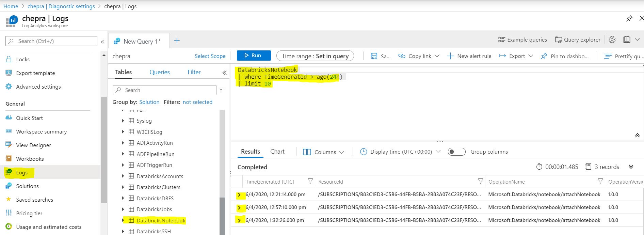Image resolution: width=644 pixels, height=235 pixels.
Task: Select the Results tab
Action: click(x=251, y=152)
